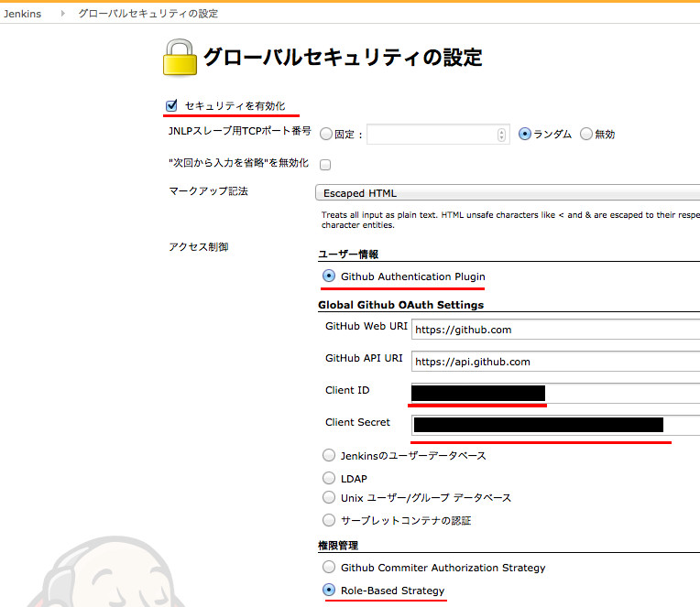The image size is (700, 607).
Task: Expand the breadcrumb arrow after Jenkins
Action: [x=63, y=14]
